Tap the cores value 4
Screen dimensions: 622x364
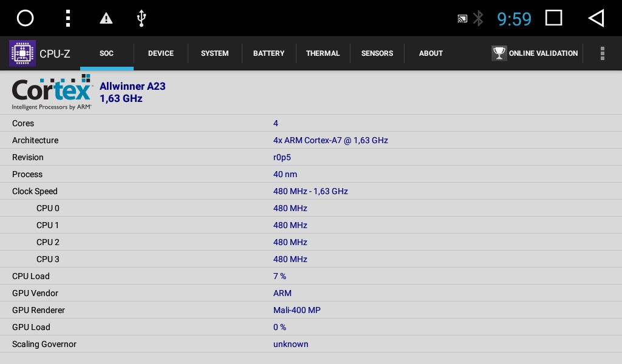pyautogui.click(x=276, y=123)
